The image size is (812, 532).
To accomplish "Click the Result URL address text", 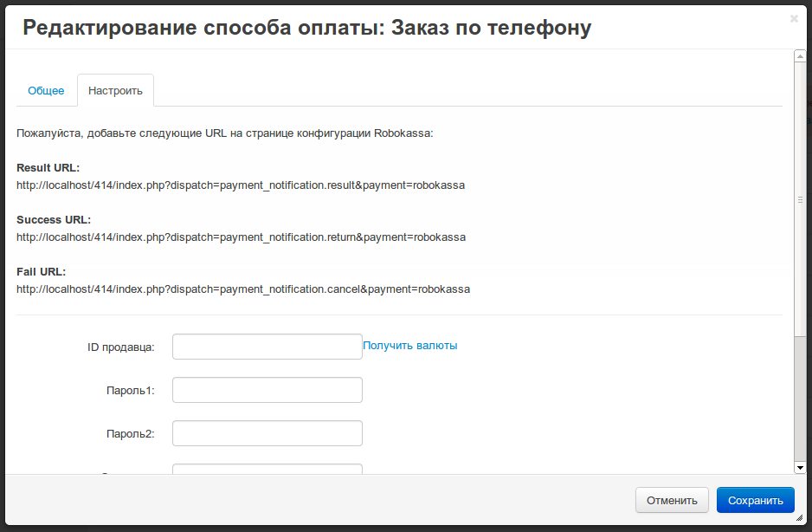I will point(241,185).
